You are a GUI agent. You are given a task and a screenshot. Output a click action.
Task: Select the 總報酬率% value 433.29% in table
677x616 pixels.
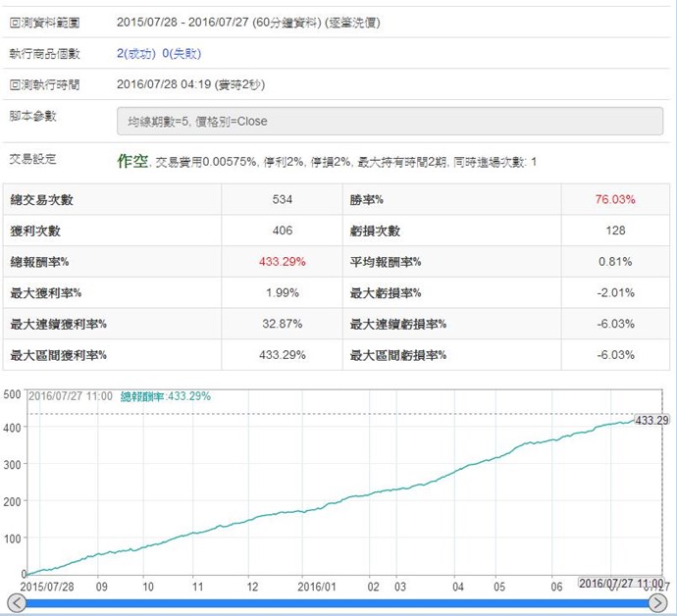(x=283, y=262)
